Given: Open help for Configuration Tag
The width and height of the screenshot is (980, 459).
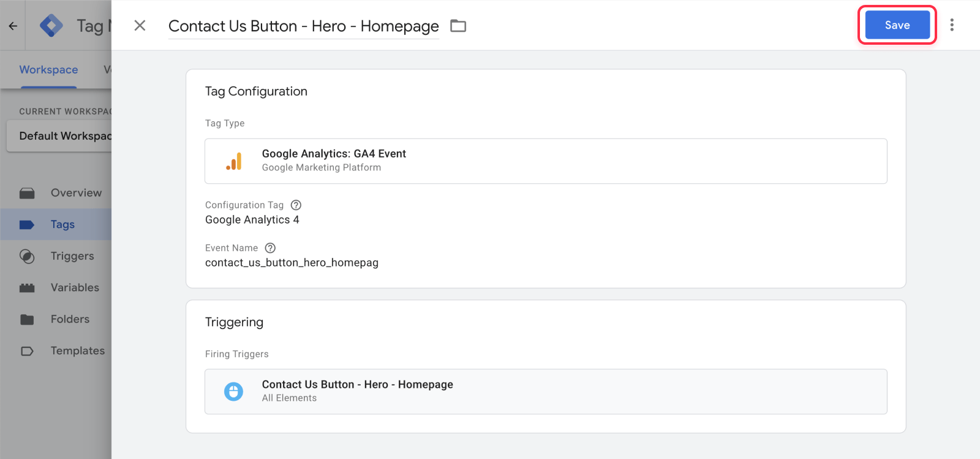Looking at the screenshot, I should (296, 205).
